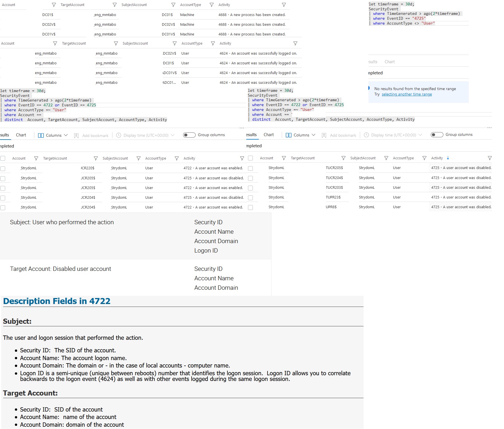Image resolution: width=504 pixels, height=429 pixels.
Task: Filter the Activity column in right results panel
Action: coord(490,158)
